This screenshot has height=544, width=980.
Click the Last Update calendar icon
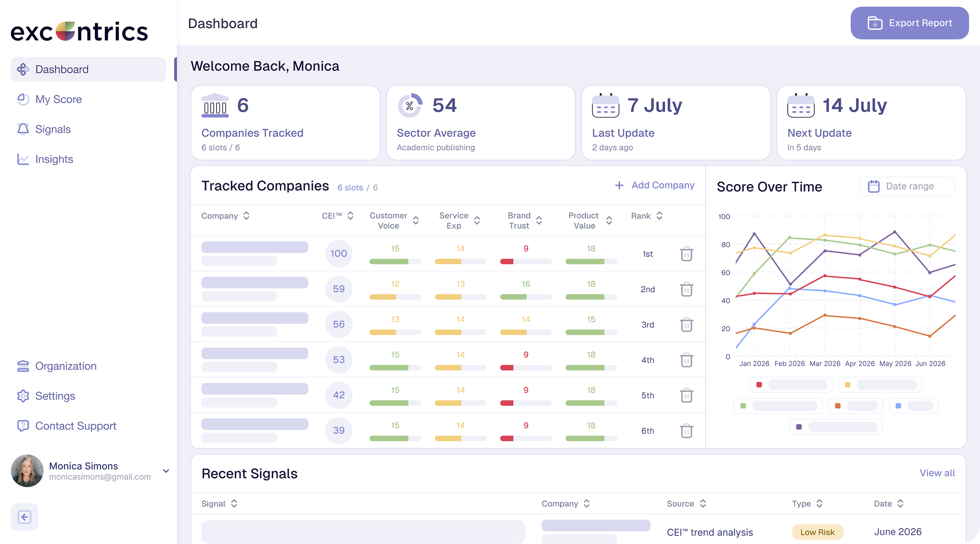(x=605, y=105)
